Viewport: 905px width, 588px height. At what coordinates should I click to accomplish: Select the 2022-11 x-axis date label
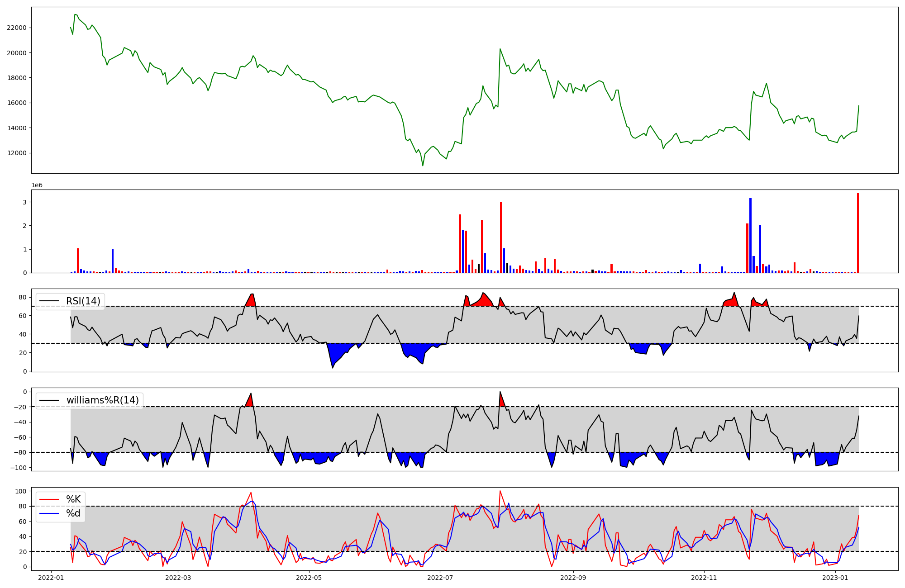[704, 578]
